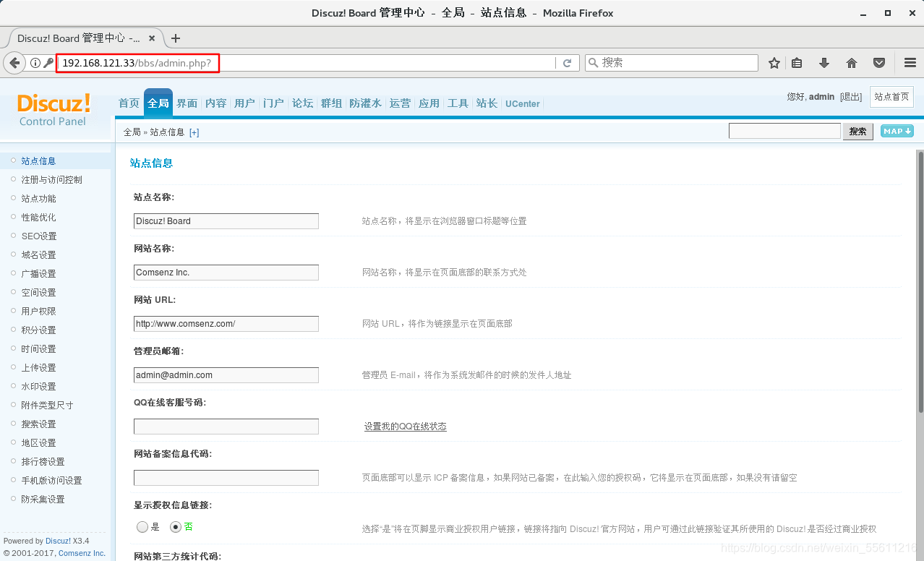Open the 门户 top menu
Viewport: 924px width, 561px height.
[274, 103]
